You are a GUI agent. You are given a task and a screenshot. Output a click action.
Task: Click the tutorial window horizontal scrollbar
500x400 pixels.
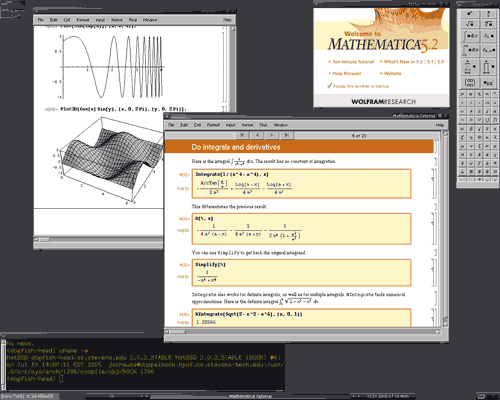(303, 332)
